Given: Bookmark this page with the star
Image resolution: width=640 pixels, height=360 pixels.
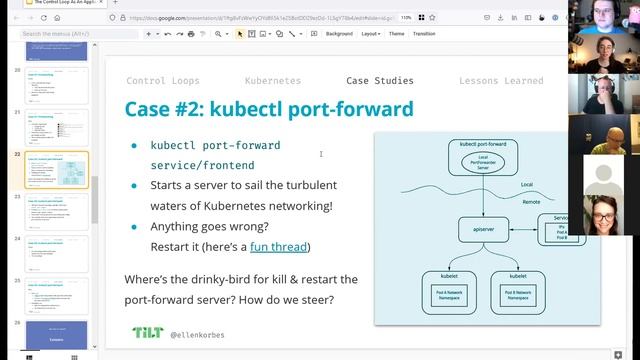Looking at the screenshot, I should click(x=432, y=18).
